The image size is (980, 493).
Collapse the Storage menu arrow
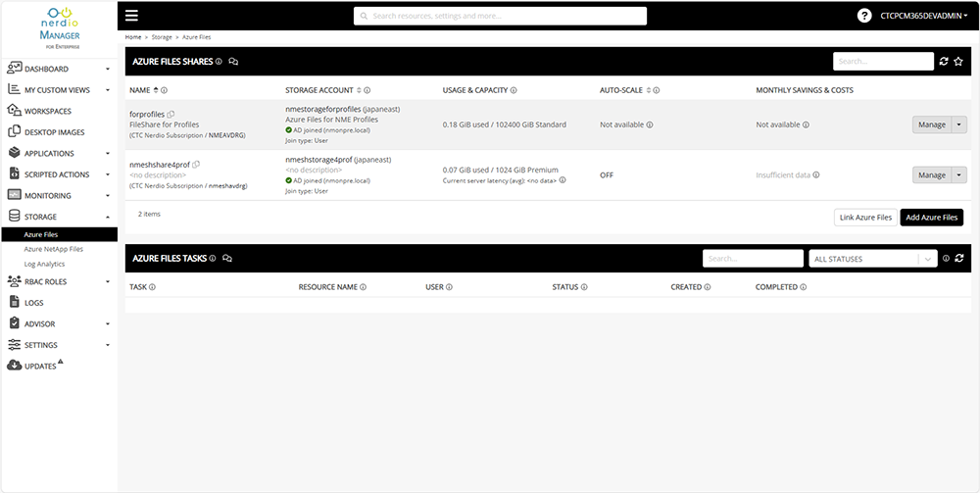point(108,217)
